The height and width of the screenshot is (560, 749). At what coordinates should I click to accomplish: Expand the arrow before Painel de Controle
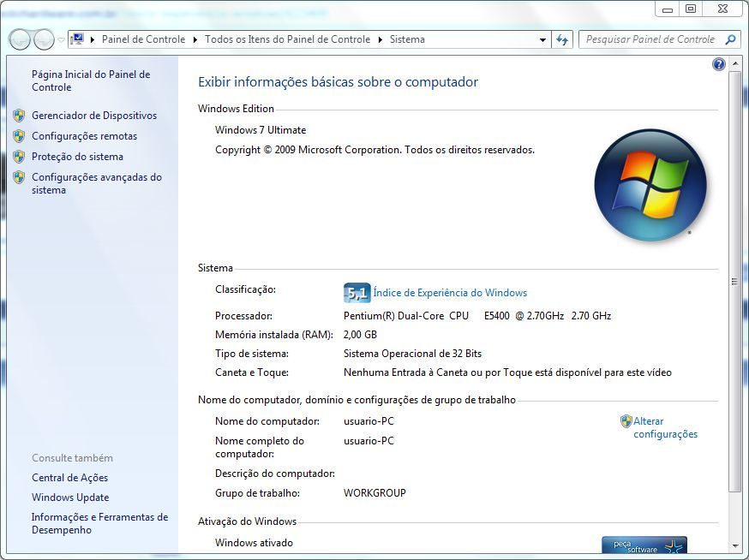(93, 39)
